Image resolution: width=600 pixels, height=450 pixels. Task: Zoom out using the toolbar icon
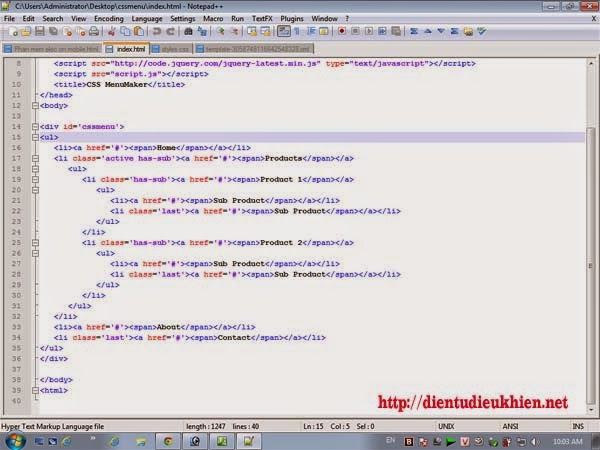click(x=235, y=32)
